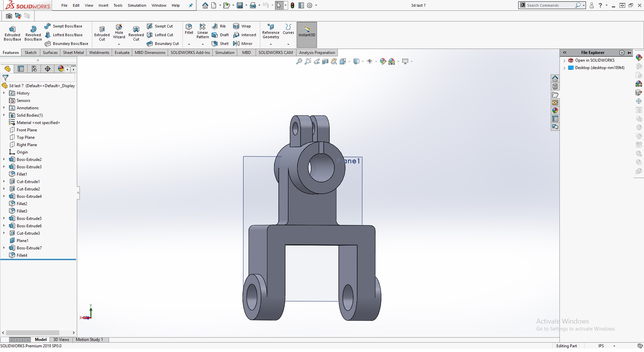Choose the Shell feature icon
Viewport: 644px width, 352px height.
pyautogui.click(x=215, y=44)
